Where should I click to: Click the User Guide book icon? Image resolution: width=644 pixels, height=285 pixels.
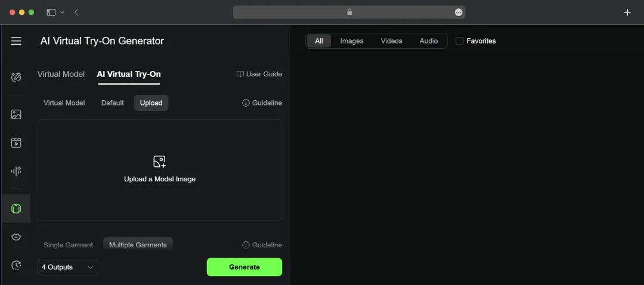240,75
